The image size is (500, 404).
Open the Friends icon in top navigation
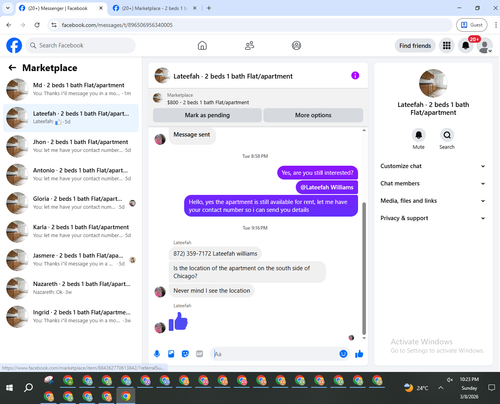[x=249, y=45]
